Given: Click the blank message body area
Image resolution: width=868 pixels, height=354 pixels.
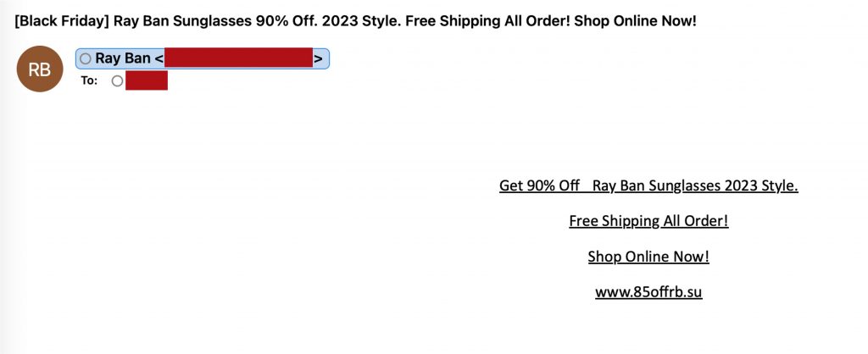Looking at the screenshot, I should click(254, 237).
